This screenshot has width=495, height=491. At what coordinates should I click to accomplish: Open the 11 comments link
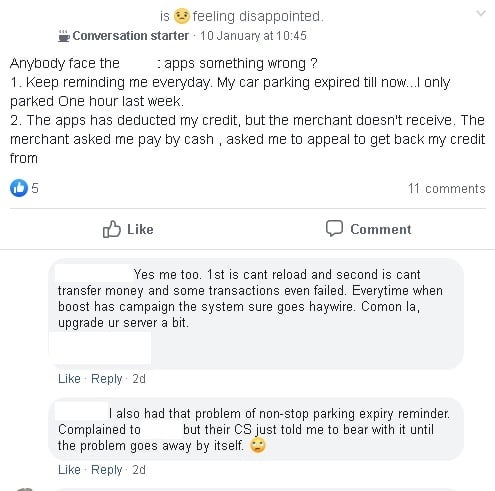pos(447,189)
